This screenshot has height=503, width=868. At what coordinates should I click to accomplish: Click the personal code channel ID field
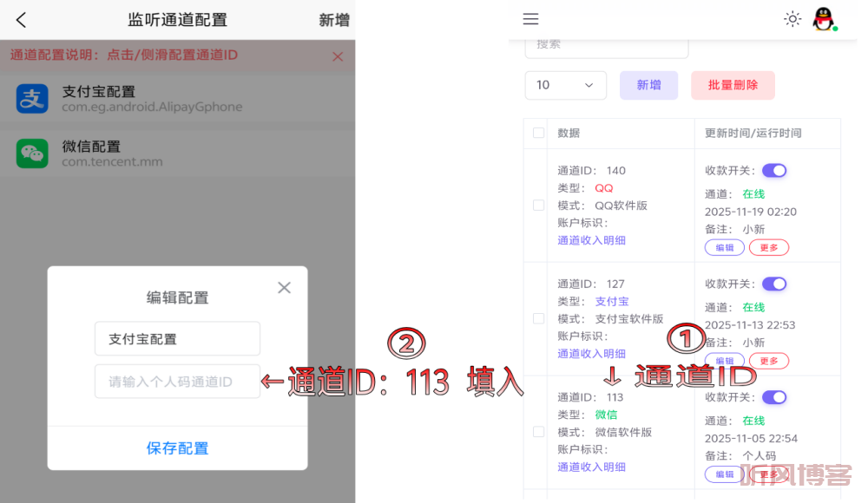(177, 382)
